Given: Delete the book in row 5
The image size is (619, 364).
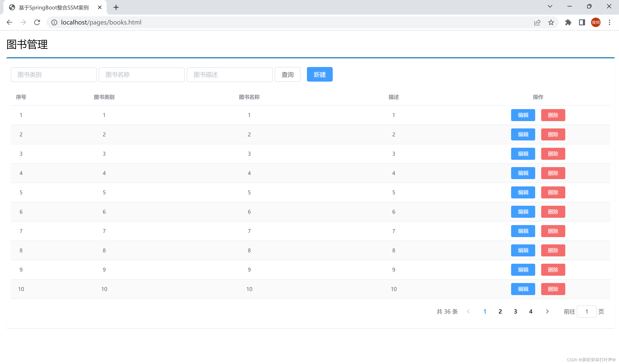Looking at the screenshot, I should [553, 192].
